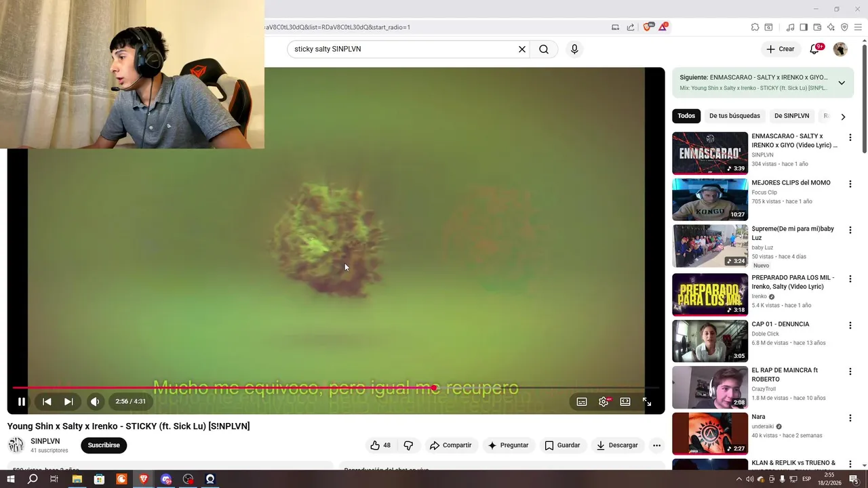Image resolution: width=868 pixels, height=488 pixels.
Task: Open 'PREPARADO PARA LOS MIL' video title
Action: [793, 282]
